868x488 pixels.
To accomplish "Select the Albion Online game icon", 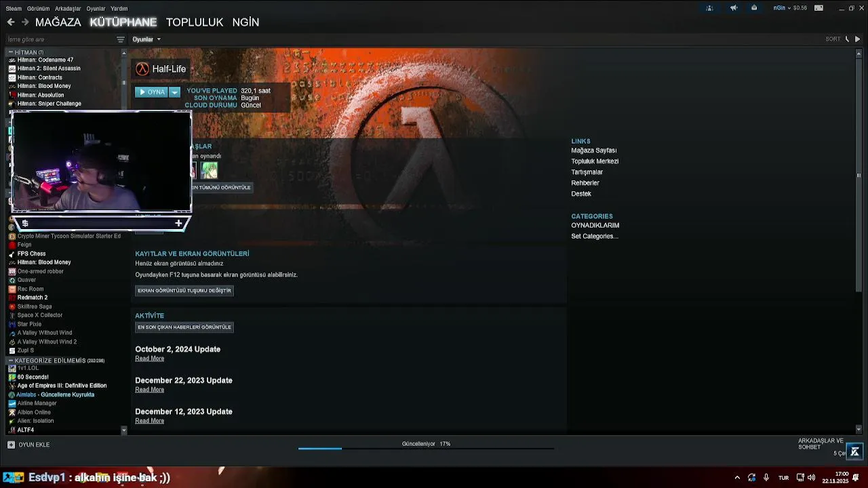I will coord(12,412).
